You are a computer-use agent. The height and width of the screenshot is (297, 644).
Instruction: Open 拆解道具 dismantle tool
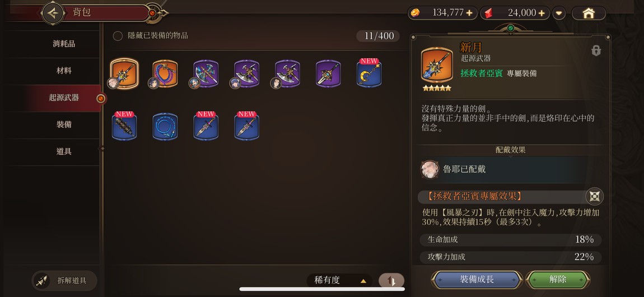point(64,281)
